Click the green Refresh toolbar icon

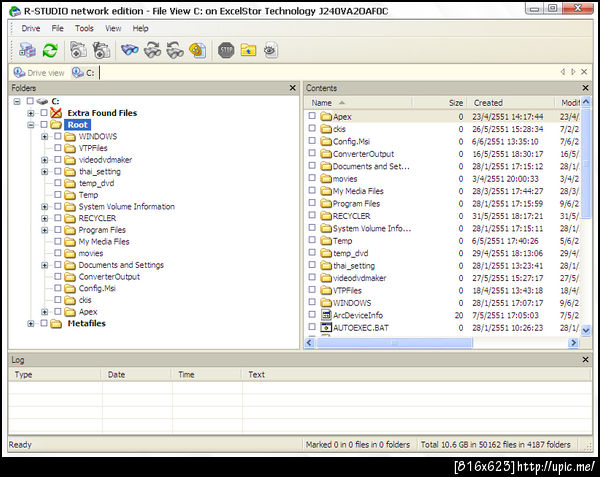tap(50, 50)
